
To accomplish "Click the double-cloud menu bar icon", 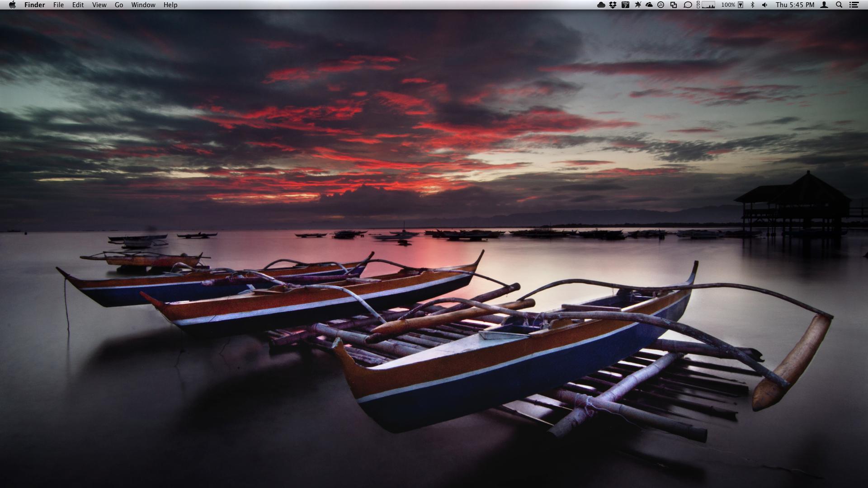I will tap(649, 5).
